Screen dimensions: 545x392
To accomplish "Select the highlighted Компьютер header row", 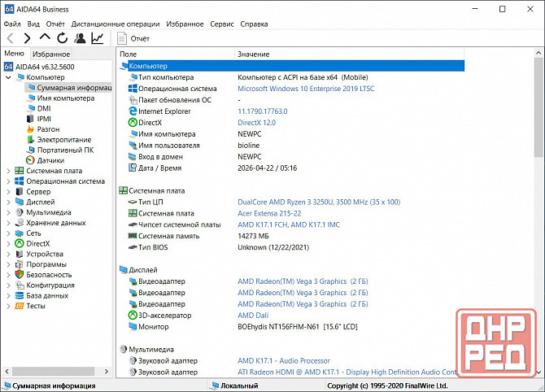I will [291, 66].
